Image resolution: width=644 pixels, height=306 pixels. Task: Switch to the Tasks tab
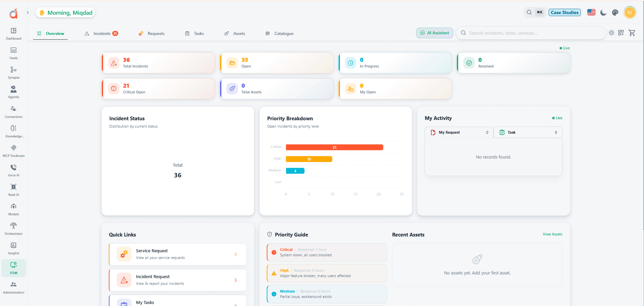195,34
